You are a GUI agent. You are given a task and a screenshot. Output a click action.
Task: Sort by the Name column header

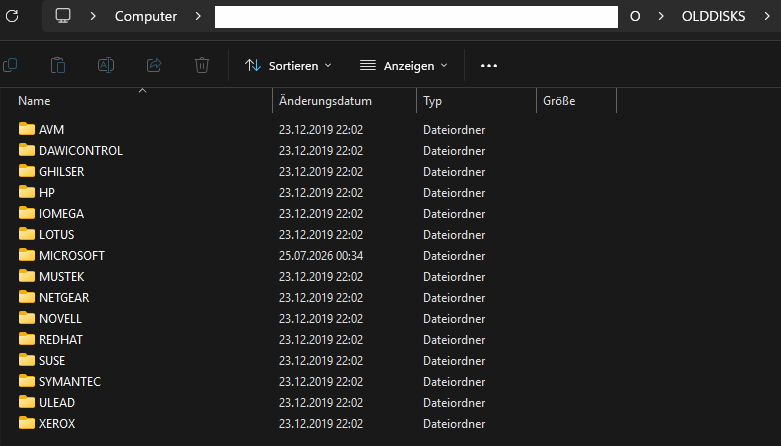click(x=34, y=101)
